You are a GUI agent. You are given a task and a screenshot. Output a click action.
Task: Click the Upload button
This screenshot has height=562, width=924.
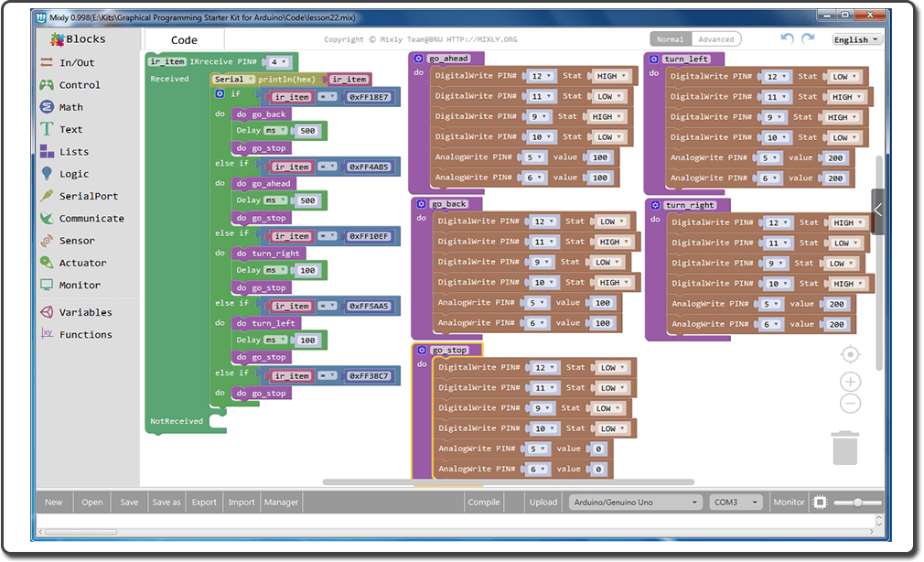click(x=543, y=502)
